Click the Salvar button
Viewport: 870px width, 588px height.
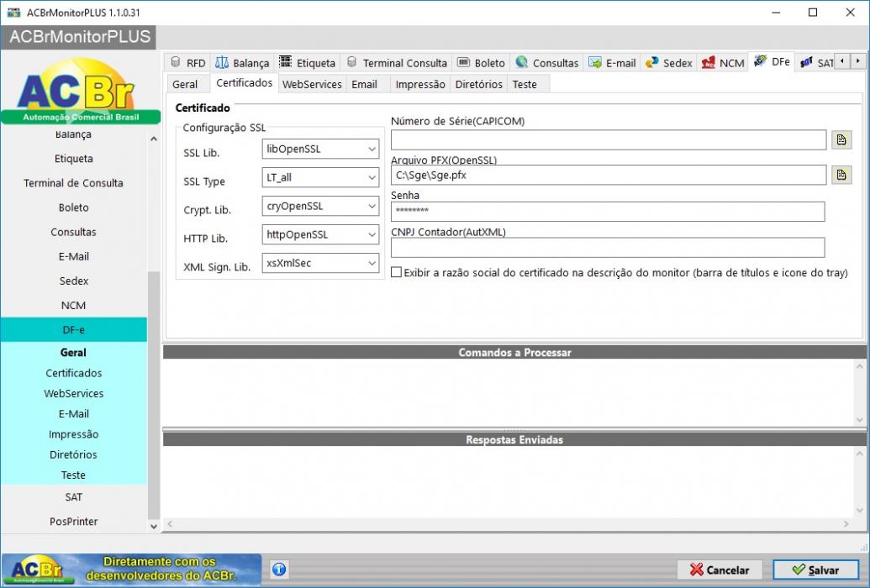click(x=815, y=570)
